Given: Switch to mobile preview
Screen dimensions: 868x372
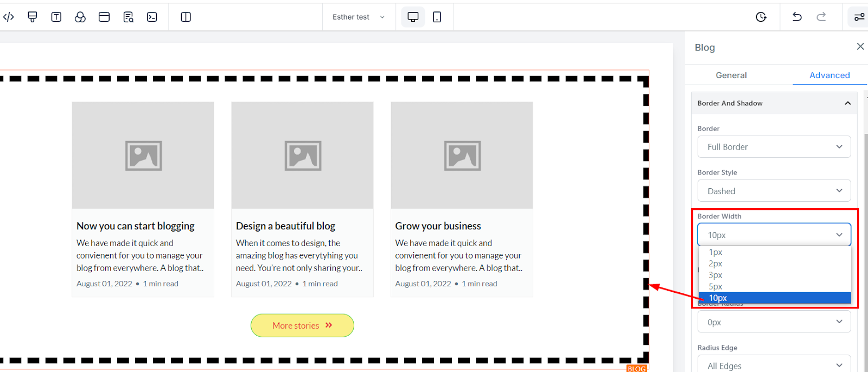Looking at the screenshot, I should pyautogui.click(x=437, y=17).
